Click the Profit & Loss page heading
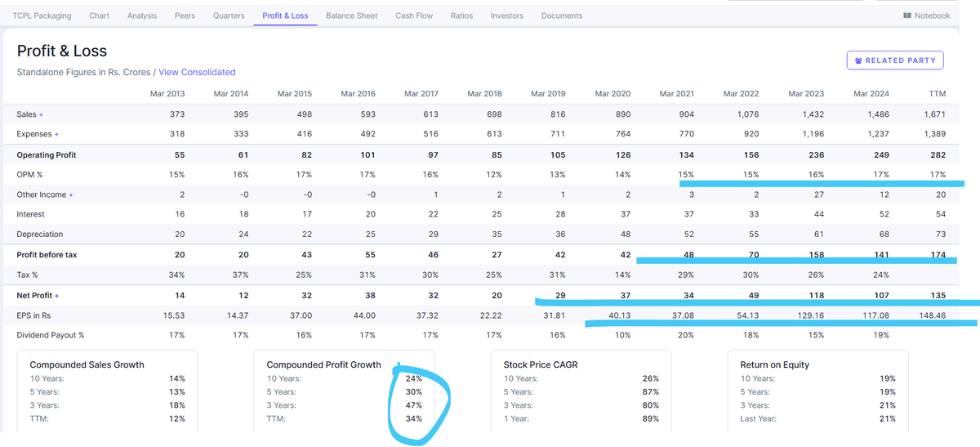 click(x=62, y=51)
